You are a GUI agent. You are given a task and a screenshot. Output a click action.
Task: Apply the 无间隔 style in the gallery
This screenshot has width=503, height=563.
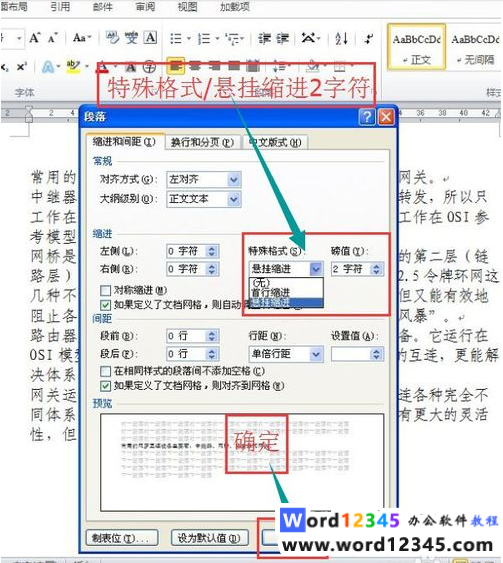[475, 47]
